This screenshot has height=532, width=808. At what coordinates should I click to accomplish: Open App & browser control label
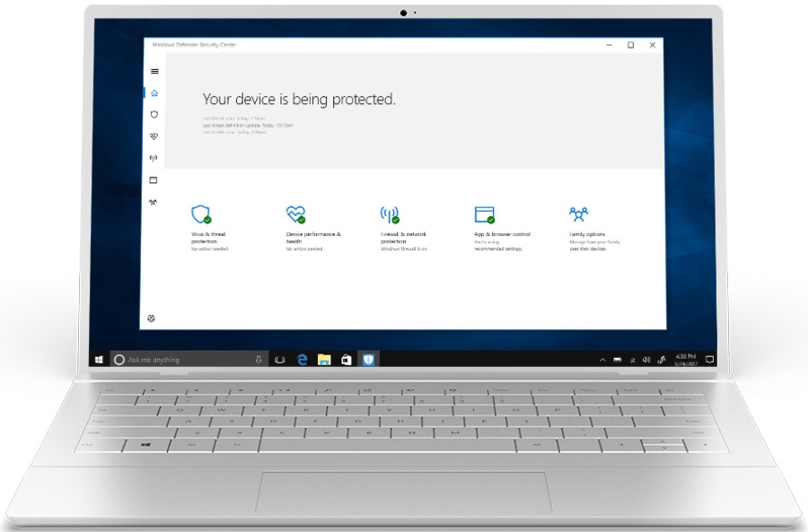click(502, 234)
